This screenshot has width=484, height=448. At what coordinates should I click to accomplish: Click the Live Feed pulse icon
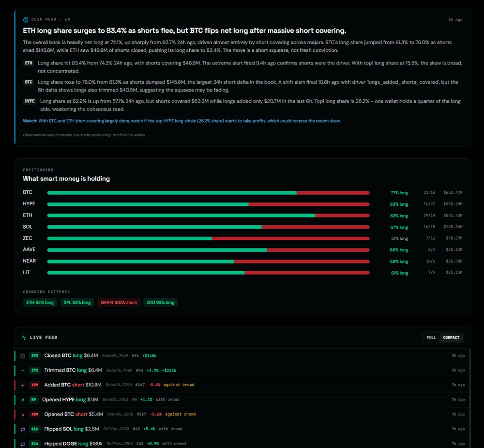[24, 338]
